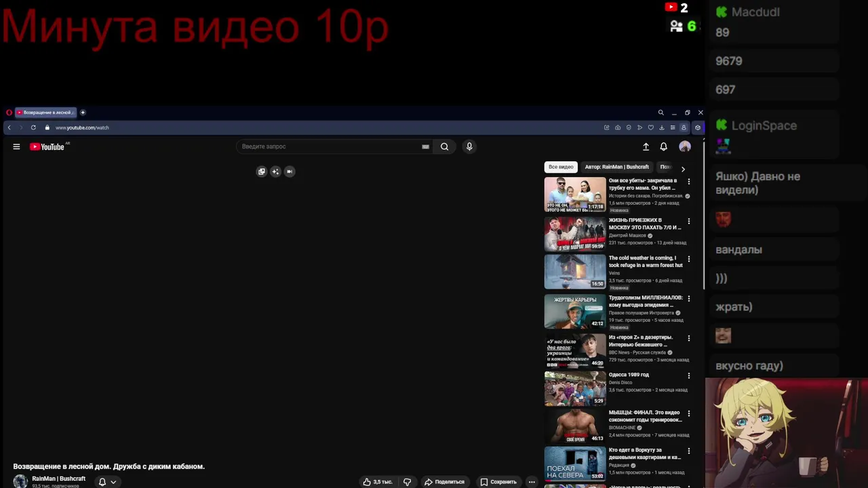This screenshot has width=868, height=488.
Task: Like the video with 3,5 тыс. button
Action: [378, 482]
